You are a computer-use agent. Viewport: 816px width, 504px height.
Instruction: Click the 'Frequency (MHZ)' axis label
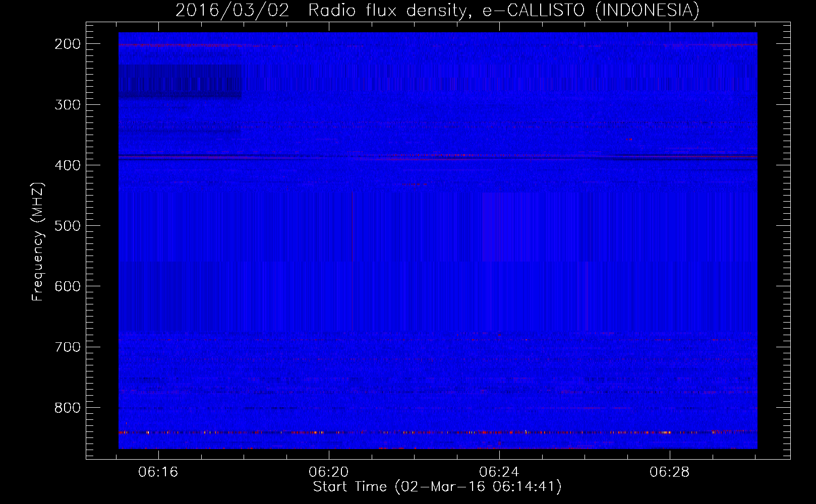[38, 241]
